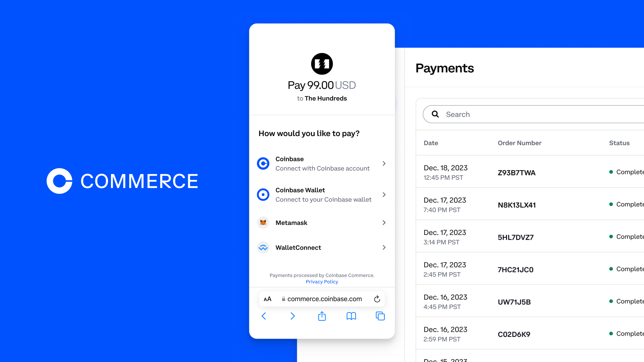Click the merchant lightning bolt logo
The image size is (644, 362).
coord(322,63)
